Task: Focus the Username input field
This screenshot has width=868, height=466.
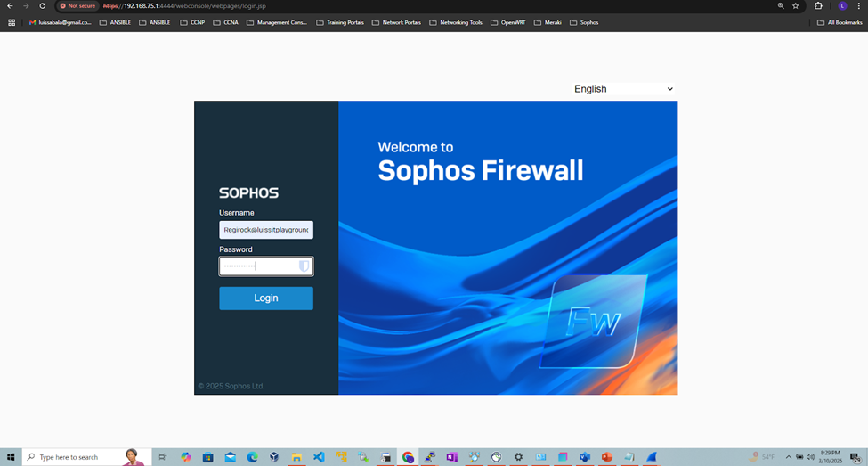Action: [266, 230]
